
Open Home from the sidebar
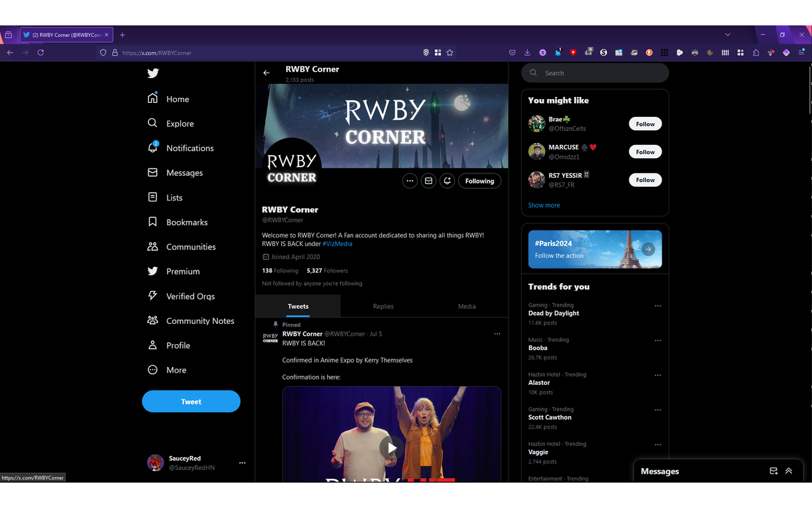[x=168, y=98]
